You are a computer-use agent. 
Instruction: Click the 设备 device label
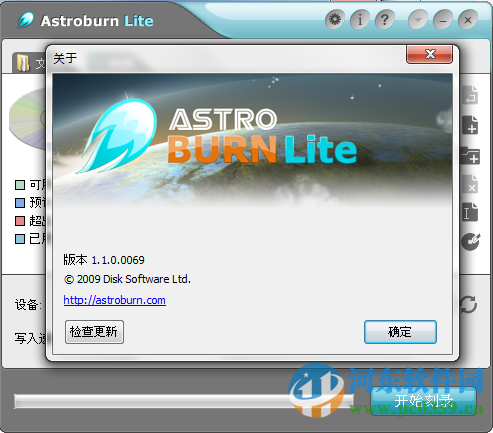tap(28, 305)
